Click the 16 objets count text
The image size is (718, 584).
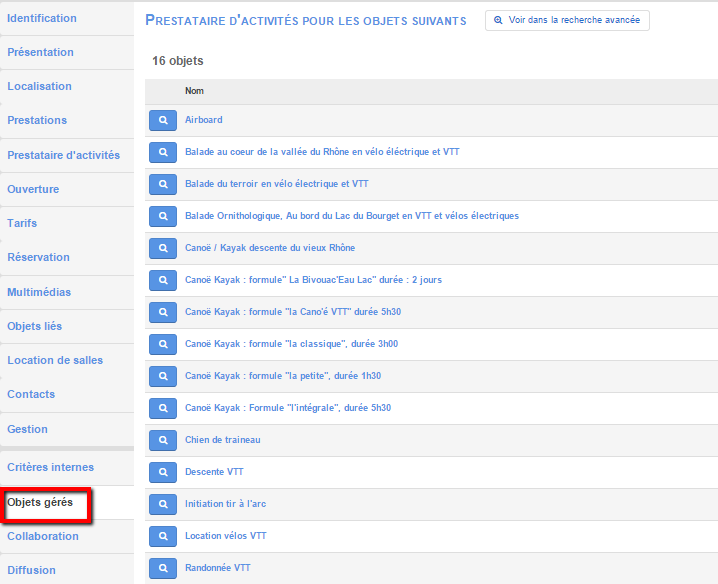[178, 61]
